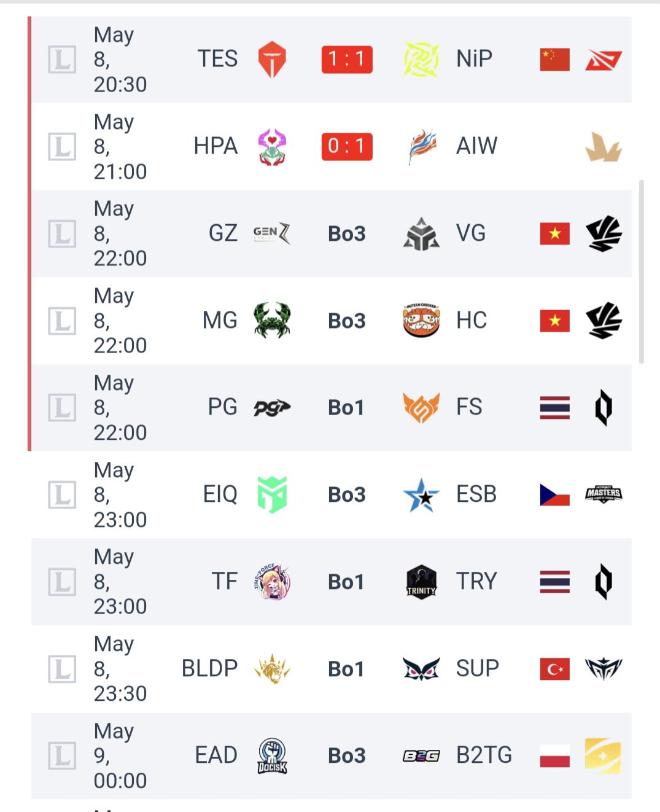660x812 pixels.
Task: Click the TES team logo
Action: click(272, 60)
